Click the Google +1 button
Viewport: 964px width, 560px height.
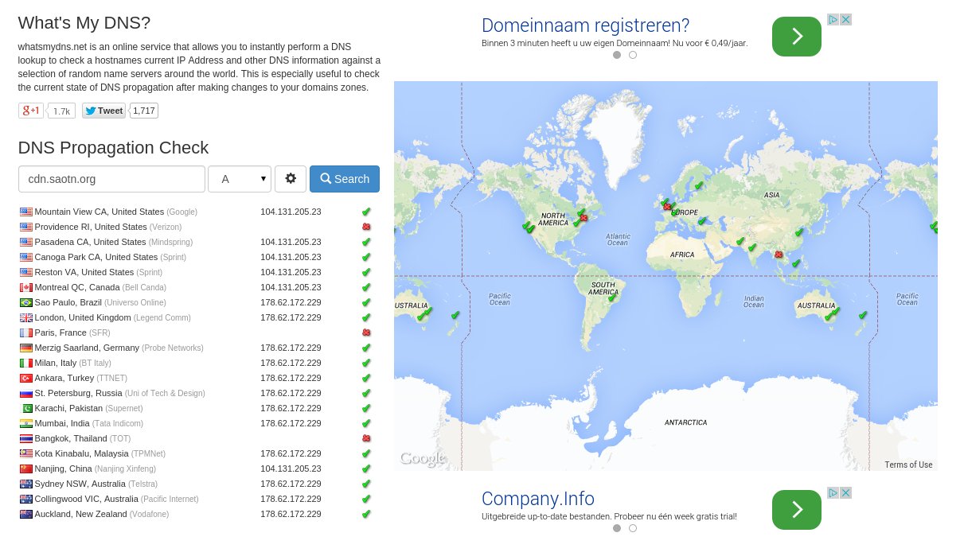pyautogui.click(x=31, y=111)
